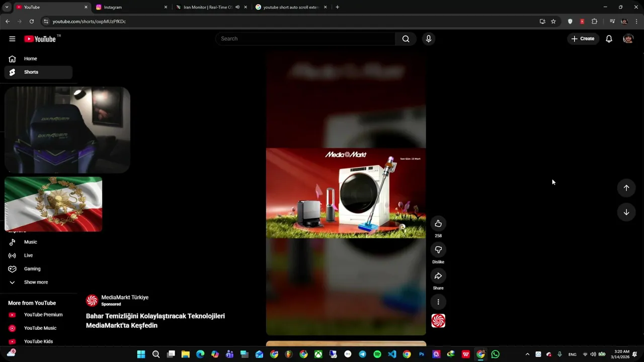Open YouTube Kids link
Screen dimensions: 644x362
click(39, 341)
